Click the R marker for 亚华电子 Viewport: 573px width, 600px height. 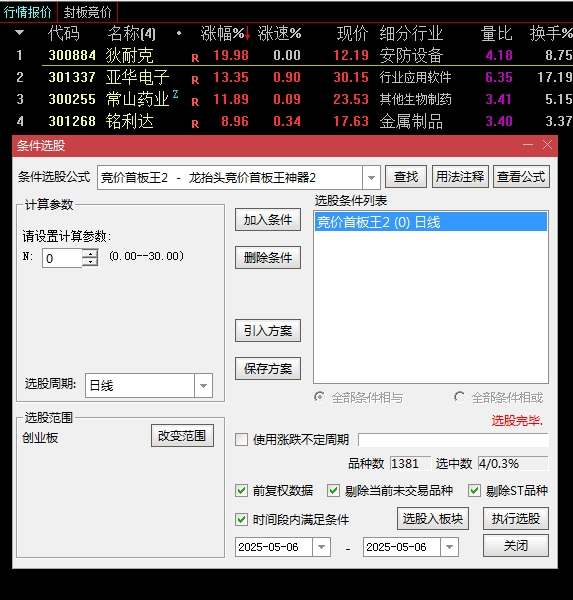195,80
